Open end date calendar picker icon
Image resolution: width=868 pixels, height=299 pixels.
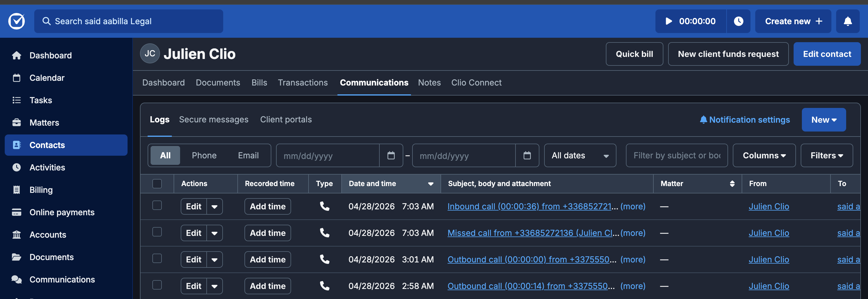(x=527, y=155)
